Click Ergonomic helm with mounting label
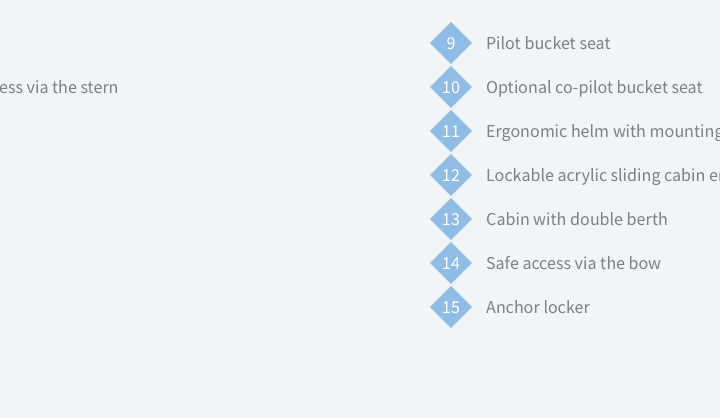Screen dimensions: 720x418 pyautogui.click(x=603, y=131)
